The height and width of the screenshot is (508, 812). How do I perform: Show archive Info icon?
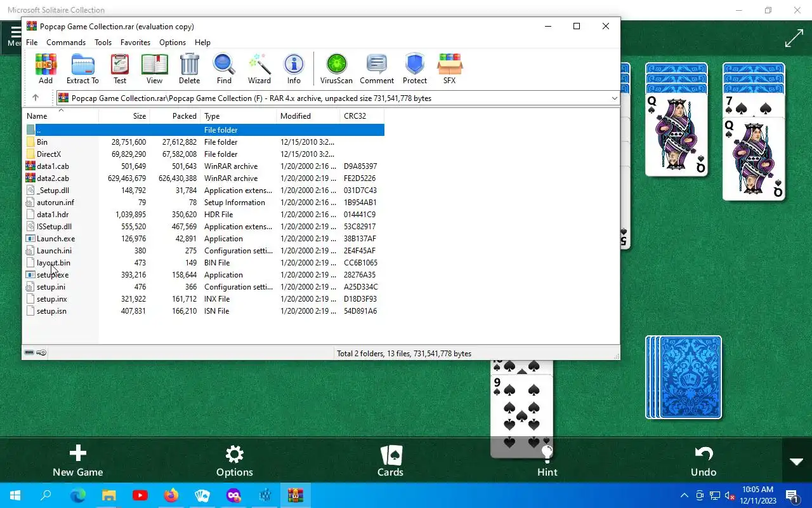click(x=294, y=69)
